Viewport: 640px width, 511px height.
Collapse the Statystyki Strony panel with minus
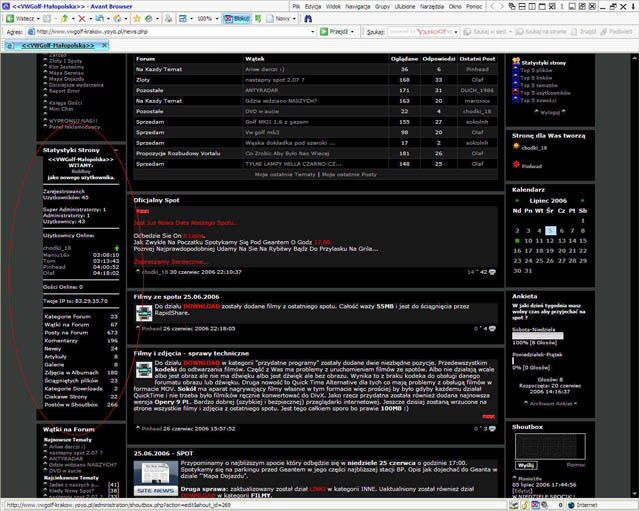(116, 151)
